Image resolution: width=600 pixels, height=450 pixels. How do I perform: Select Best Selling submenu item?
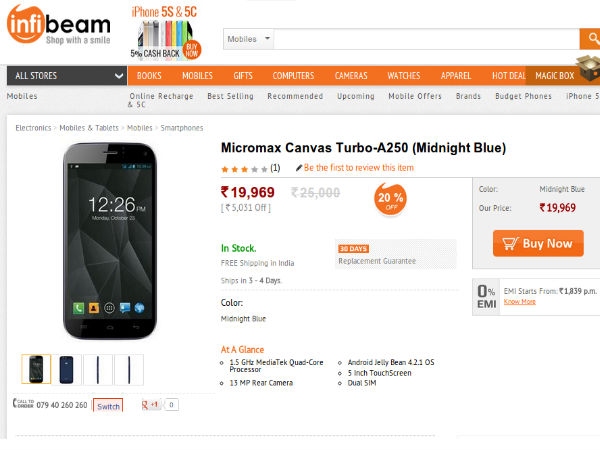pyautogui.click(x=230, y=96)
